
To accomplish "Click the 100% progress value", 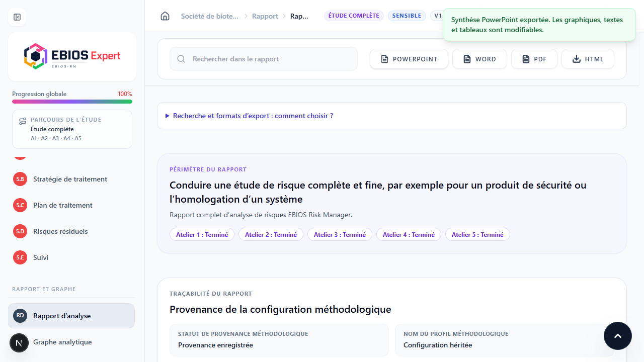I will [x=125, y=94].
